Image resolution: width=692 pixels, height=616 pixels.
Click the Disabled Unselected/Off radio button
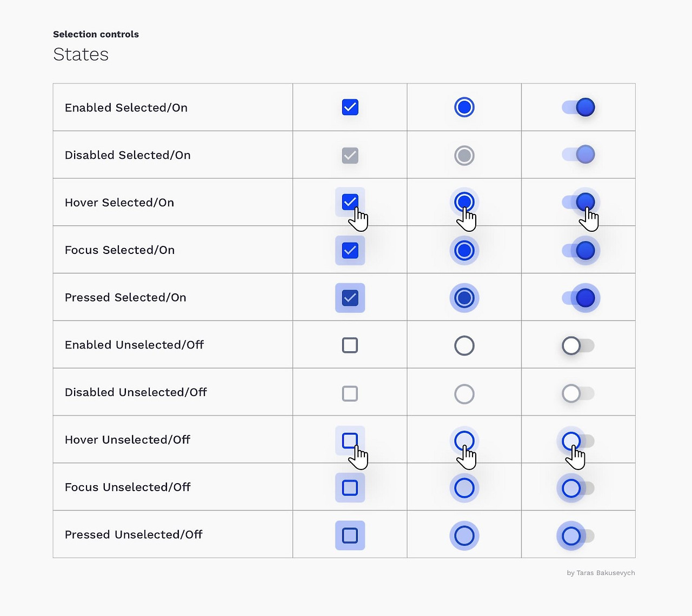pos(464,392)
